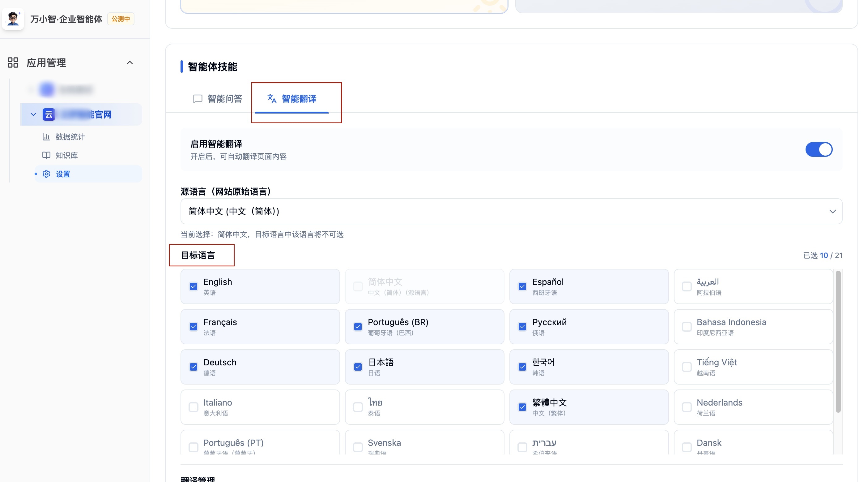Image resolution: width=868 pixels, height=482 pixels.
Task: Click the 公测中 badge
Action: pyautogui.click(x=121, y=19)
